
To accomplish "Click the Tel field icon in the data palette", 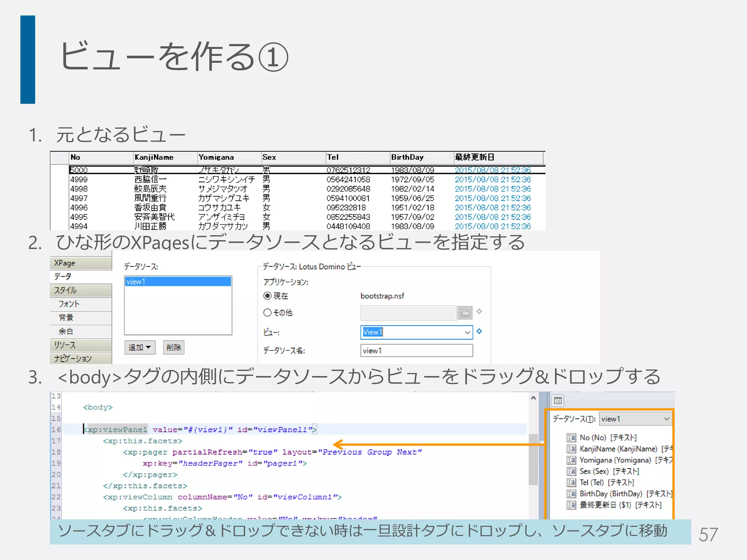I will (571, 483).
